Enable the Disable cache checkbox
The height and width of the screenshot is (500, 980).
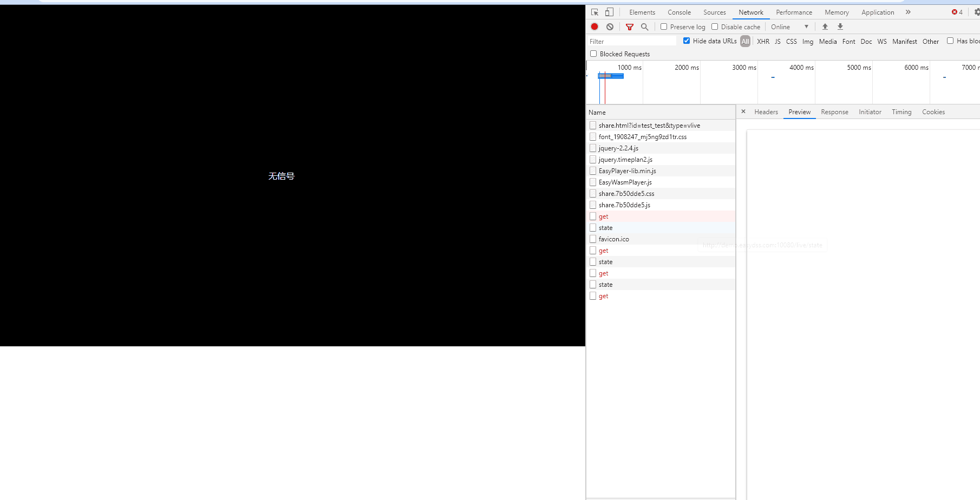pyautogui.click(x=715, y=27)
